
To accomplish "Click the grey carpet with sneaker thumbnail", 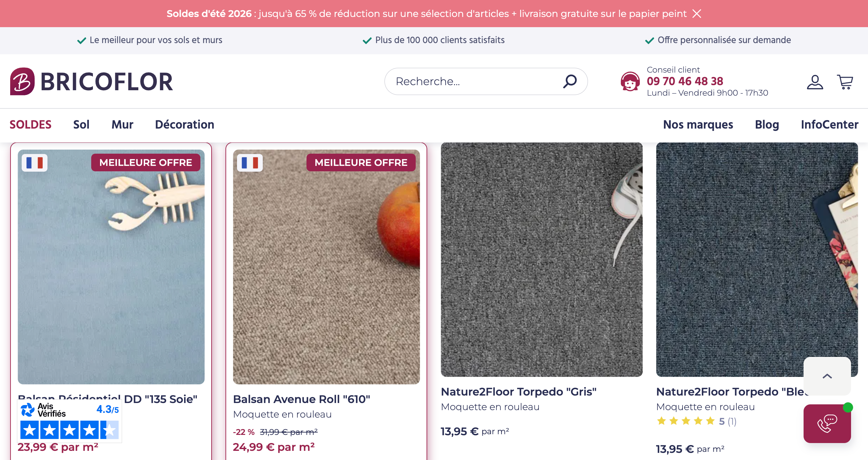I will click(x=541, y=260).
